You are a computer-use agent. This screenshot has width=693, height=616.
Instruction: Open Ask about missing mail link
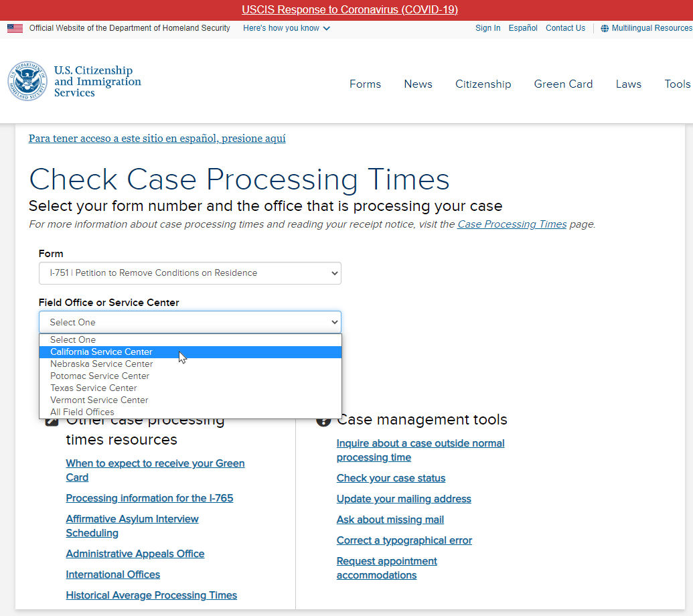point(390,520)
